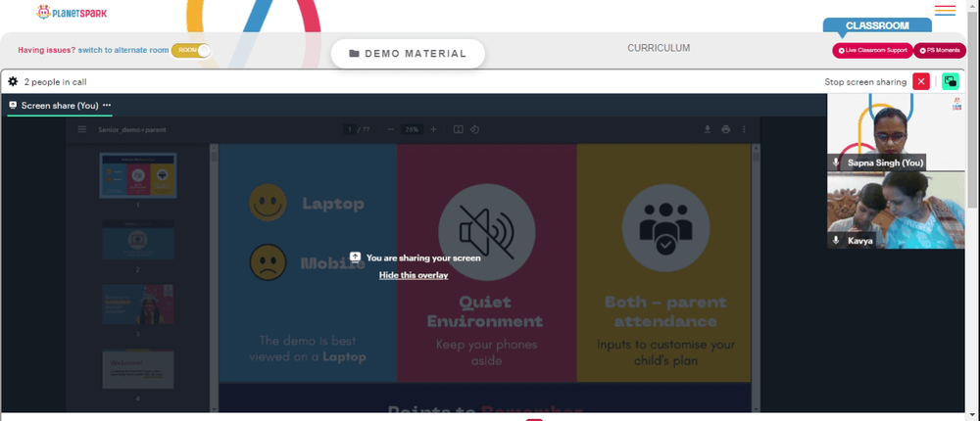The height and width of the screenshot is (421, 980).
Task: Click PS Moments button
Action: click(x=940, y=51)
